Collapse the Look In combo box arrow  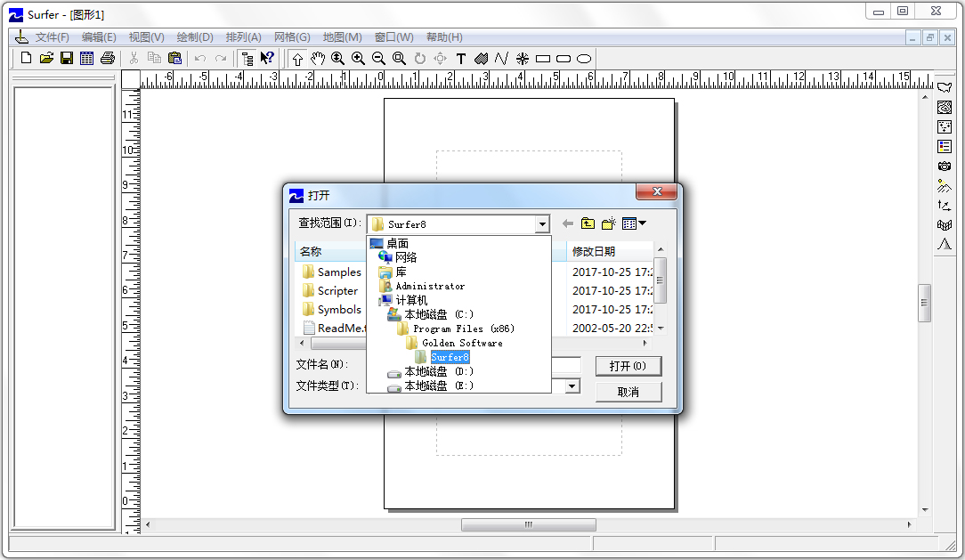point(542,224)
